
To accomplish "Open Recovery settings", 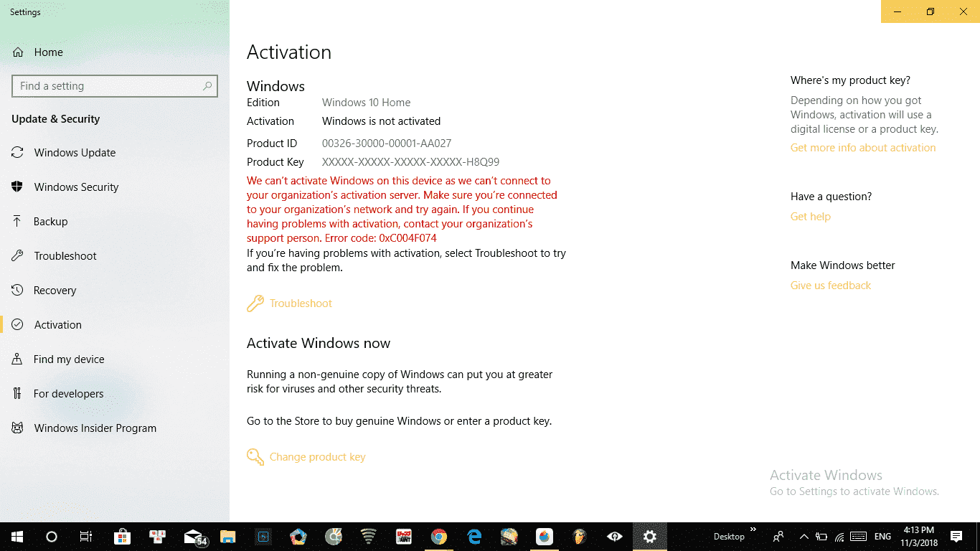I will tap(115, 291).
